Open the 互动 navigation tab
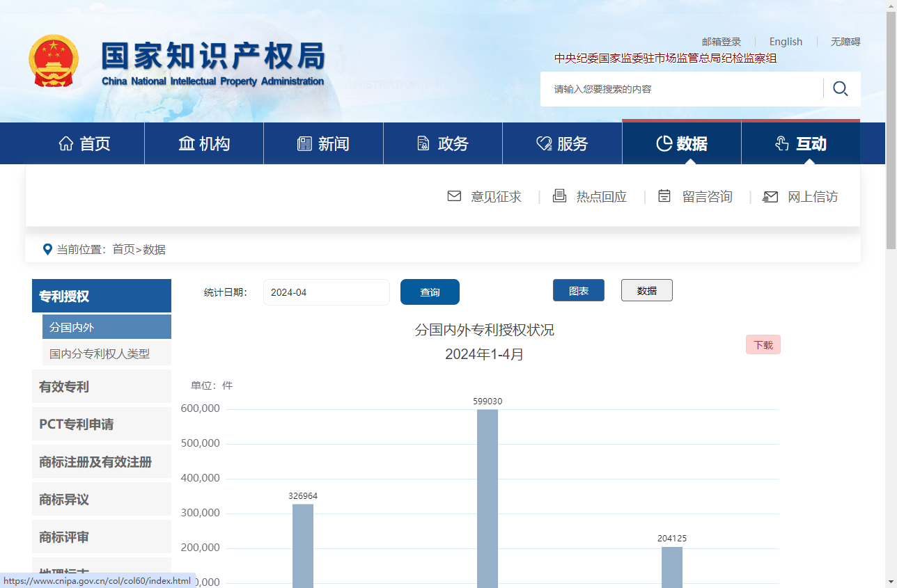Viewport: 897px width, 588px height. pos(800,144)
